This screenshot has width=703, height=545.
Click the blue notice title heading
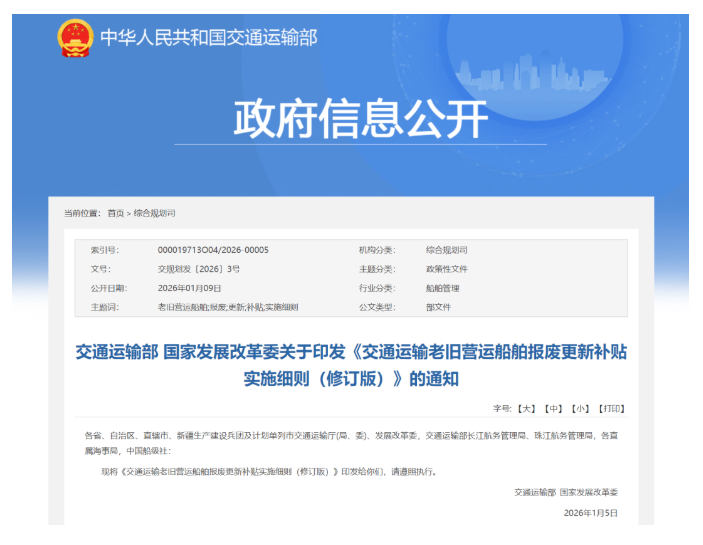coord(351,365)
